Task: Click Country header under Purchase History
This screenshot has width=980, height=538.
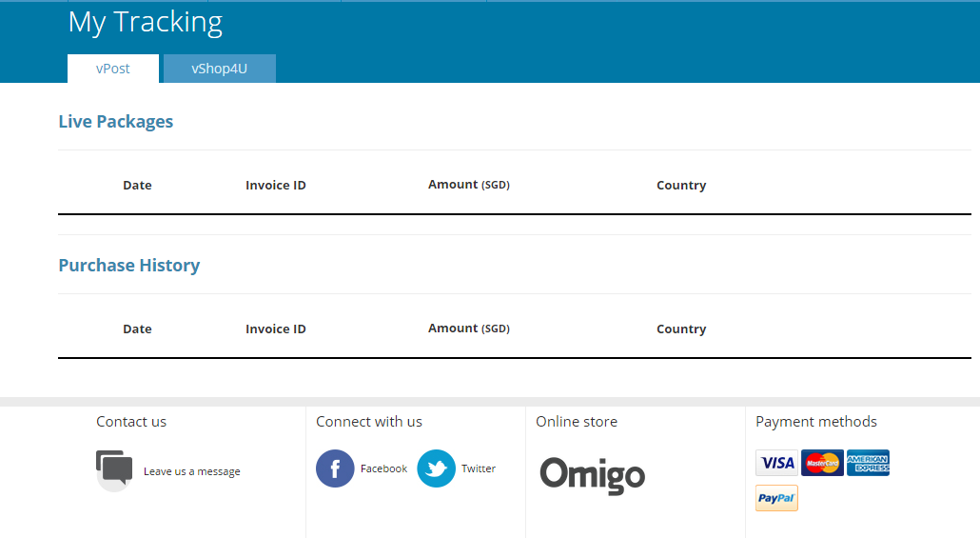Action: (681, 329)
